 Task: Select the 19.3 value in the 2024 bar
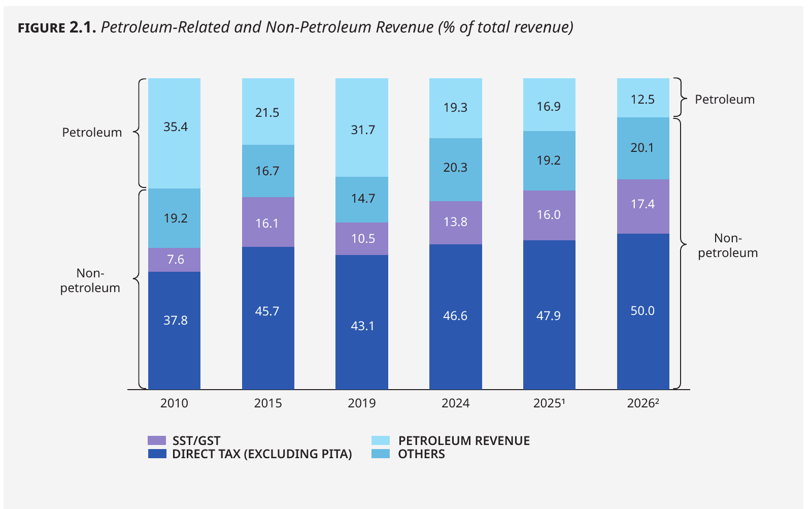coord(455,108)
